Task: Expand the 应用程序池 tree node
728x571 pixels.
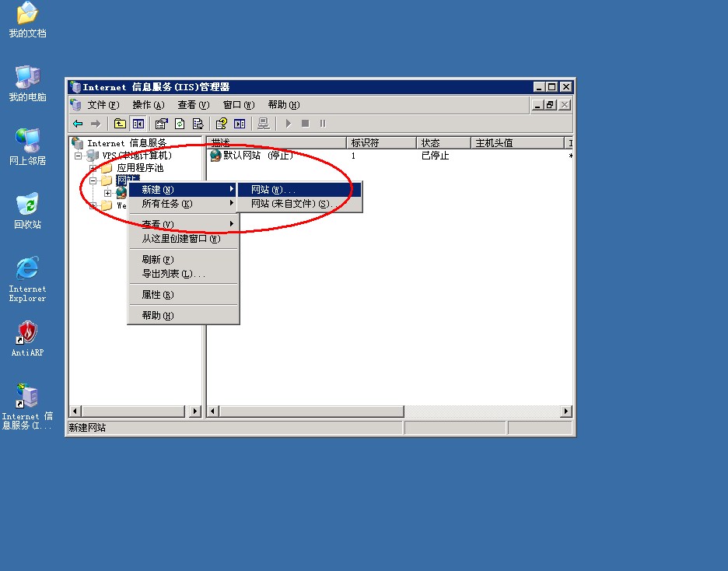Action: tap(93, 168)
